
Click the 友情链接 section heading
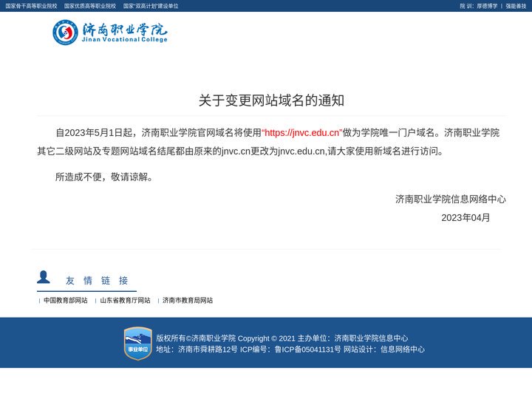(x=97, y=281)
